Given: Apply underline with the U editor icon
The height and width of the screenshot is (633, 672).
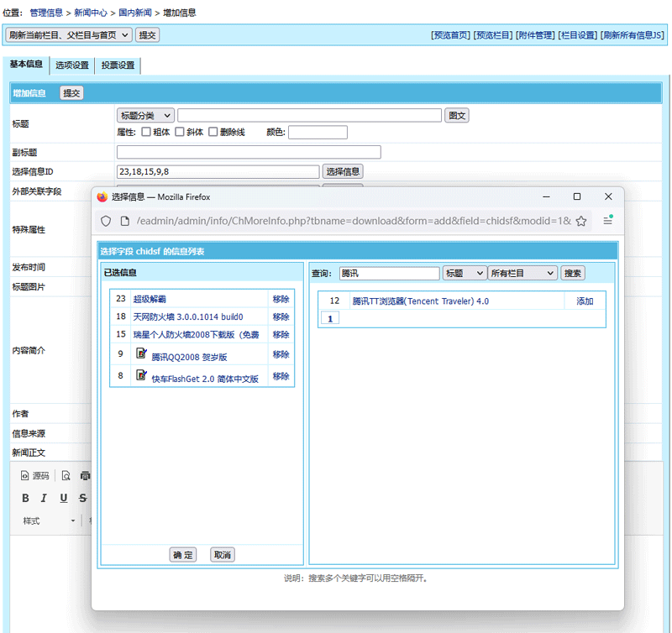Looking at the screenshot, I should click(x=63, y=498).
